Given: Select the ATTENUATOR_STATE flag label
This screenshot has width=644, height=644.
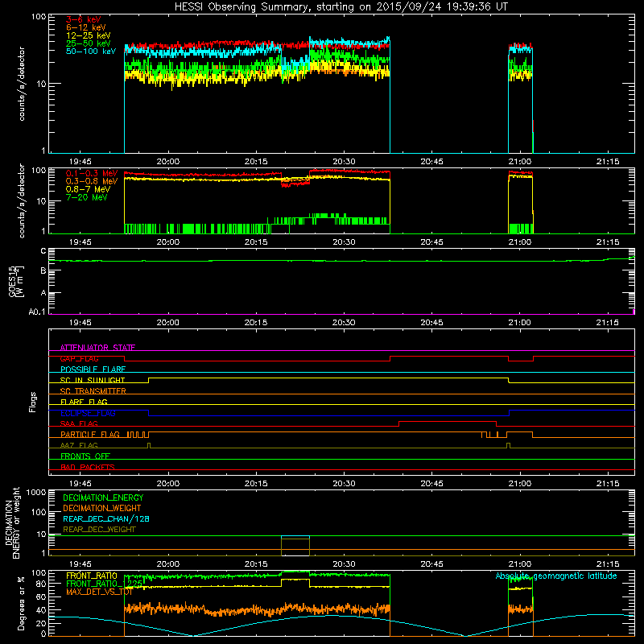Looking at the screenshot, I should tap(97, 348).
